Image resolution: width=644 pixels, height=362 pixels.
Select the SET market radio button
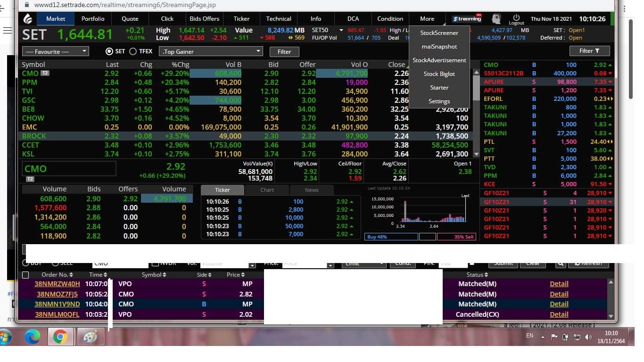[109, 51]
